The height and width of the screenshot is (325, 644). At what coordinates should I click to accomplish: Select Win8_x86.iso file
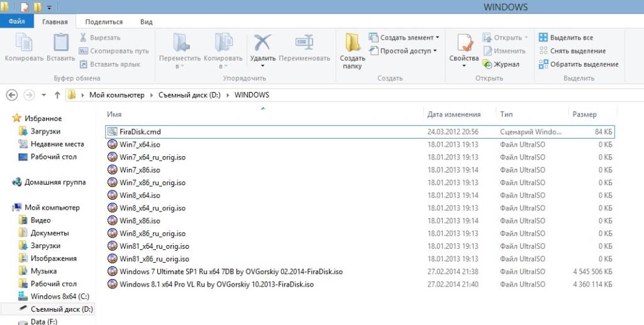point(360,221)
